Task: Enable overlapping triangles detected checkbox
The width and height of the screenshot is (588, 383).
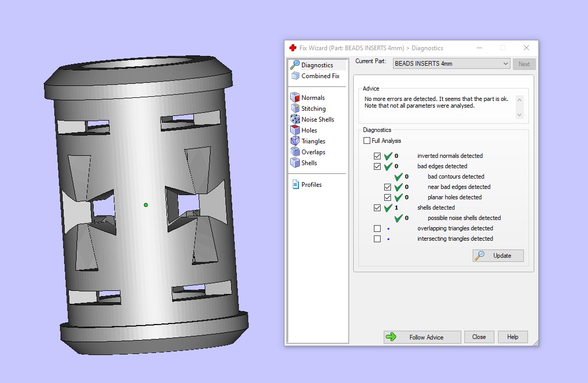Action: [377, 228]
